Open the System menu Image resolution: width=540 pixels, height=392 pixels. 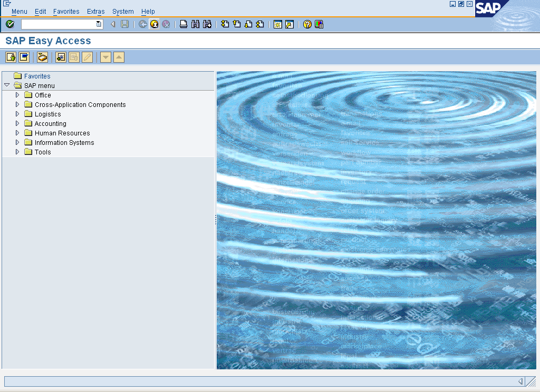(x=123, y=12)
